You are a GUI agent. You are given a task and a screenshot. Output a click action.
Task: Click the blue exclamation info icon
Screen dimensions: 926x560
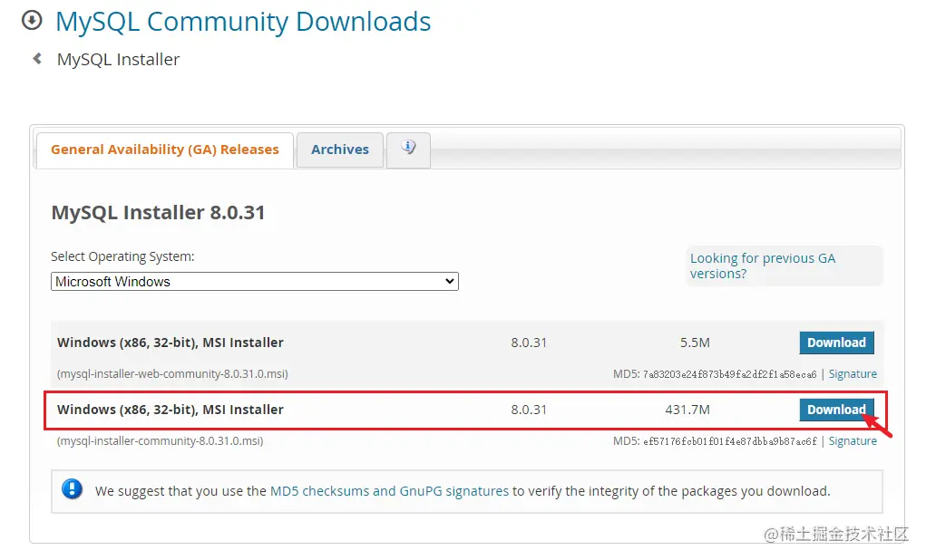tap(72, 489)
